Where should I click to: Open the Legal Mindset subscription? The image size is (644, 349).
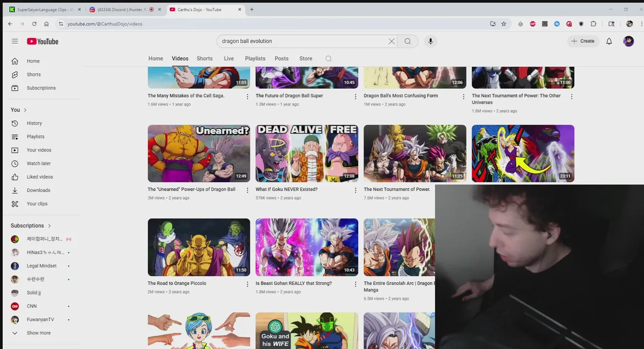(41, 266)
